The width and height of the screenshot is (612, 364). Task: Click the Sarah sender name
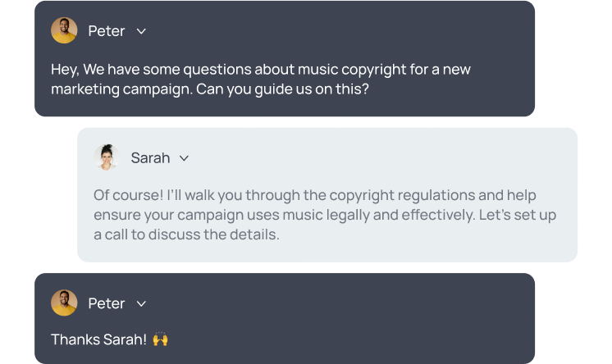(x=150, y=158)
